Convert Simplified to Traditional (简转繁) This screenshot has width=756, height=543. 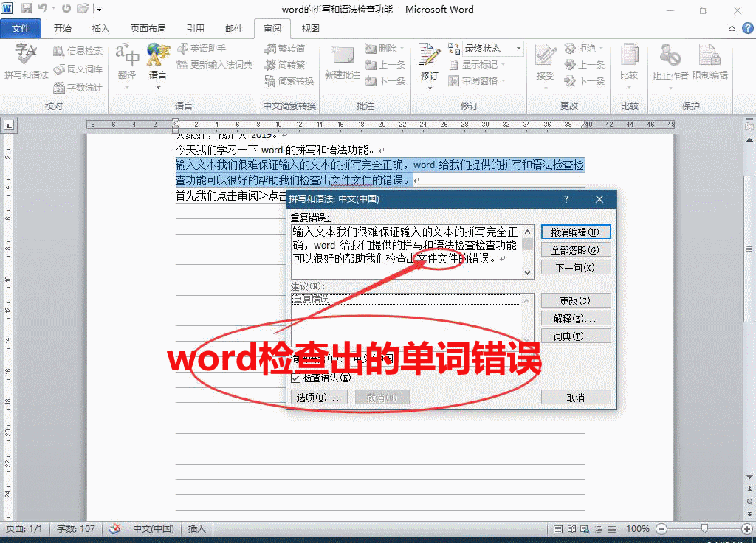pyautogui.click(x=284, y=65)
